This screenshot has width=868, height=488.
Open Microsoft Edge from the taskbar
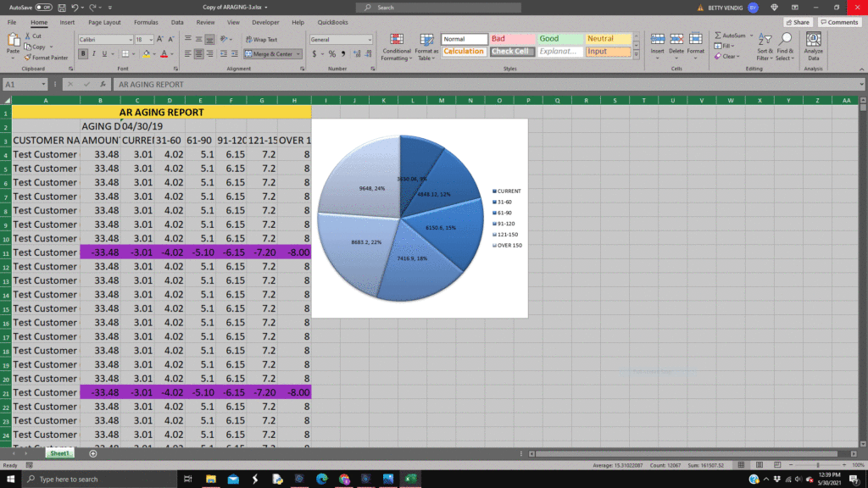321,480
